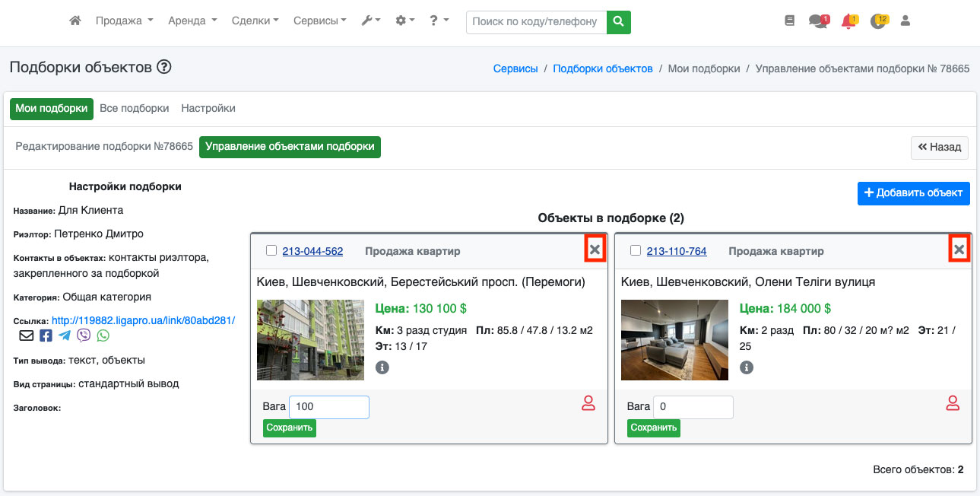Tick the checkbox for object 213-044-562
The image size is (980, 496).
point(271,251)
